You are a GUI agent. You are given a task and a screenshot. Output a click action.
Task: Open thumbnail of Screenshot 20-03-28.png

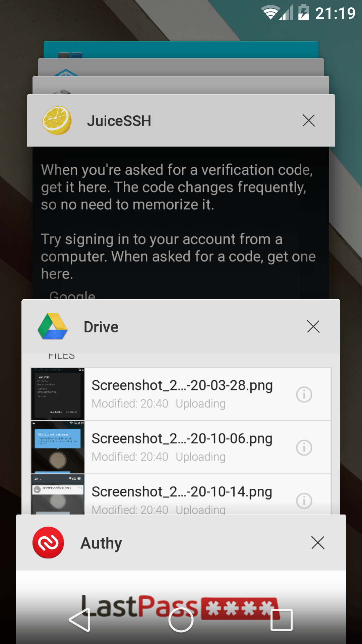pos(58,394)
